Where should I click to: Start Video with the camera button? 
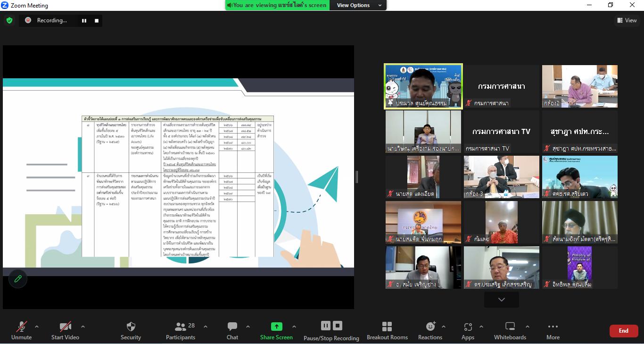click(65, 330)
